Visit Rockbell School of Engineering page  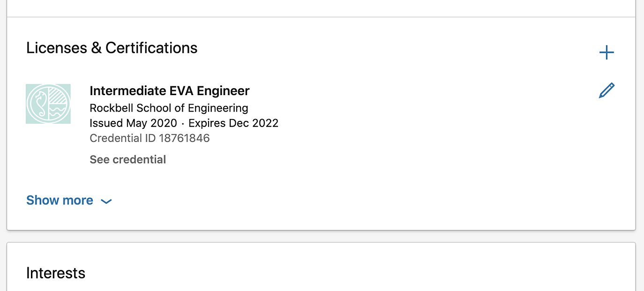169,108
